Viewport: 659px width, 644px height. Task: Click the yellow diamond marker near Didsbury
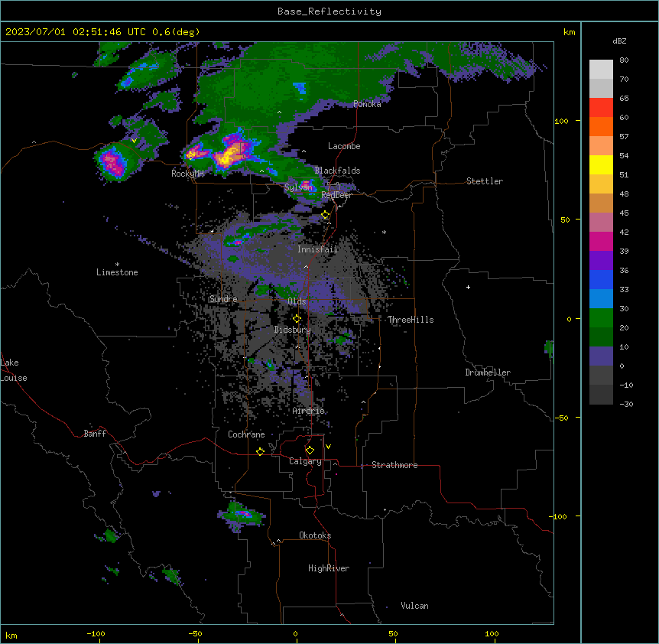click(297, 318)
